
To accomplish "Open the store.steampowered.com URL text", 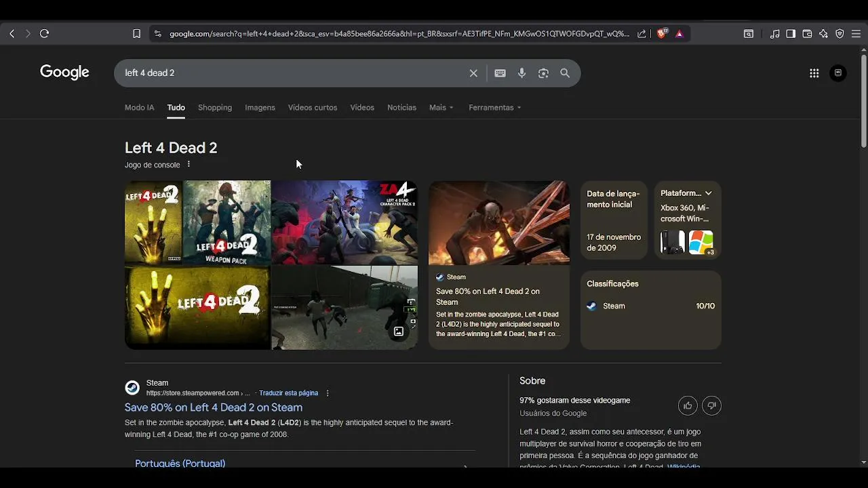I will (x=198, y=393).
